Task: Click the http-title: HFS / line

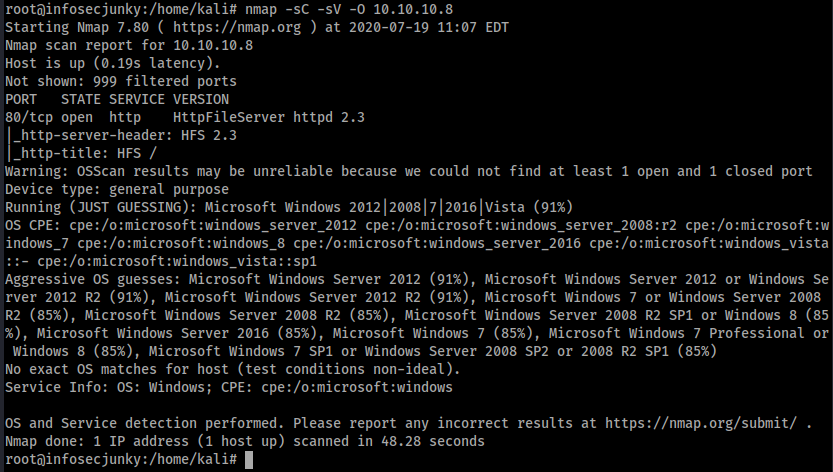Action: click(x=81, y=154)
